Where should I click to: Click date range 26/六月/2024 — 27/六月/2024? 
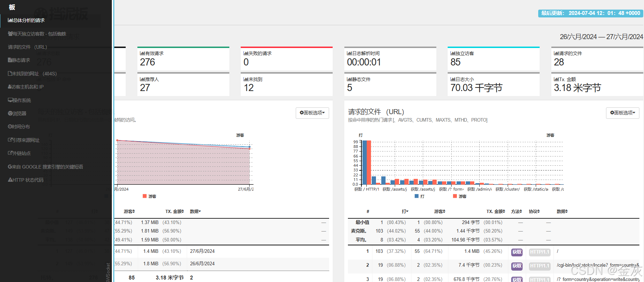(601, 37)
